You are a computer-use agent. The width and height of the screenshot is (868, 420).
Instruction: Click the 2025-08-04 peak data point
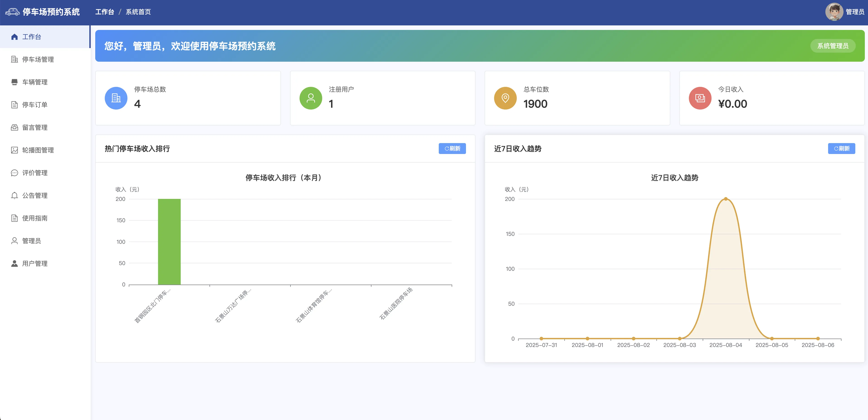[x=725, y=199]
